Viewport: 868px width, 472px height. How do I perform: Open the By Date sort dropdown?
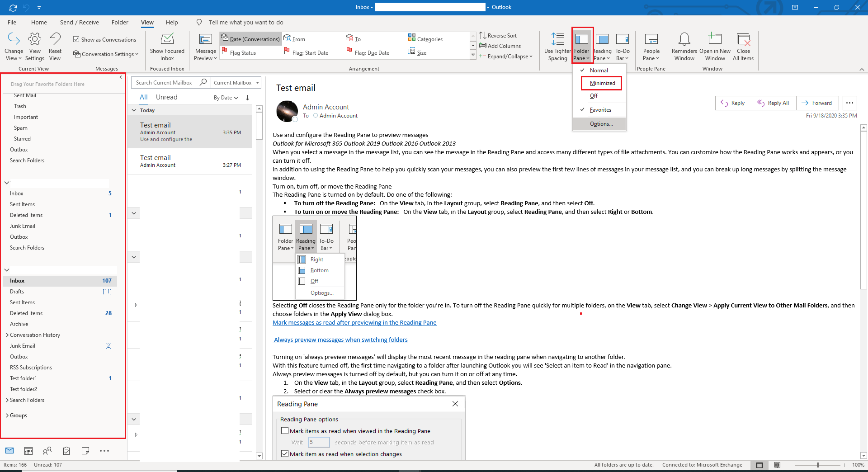coord(226,98)
